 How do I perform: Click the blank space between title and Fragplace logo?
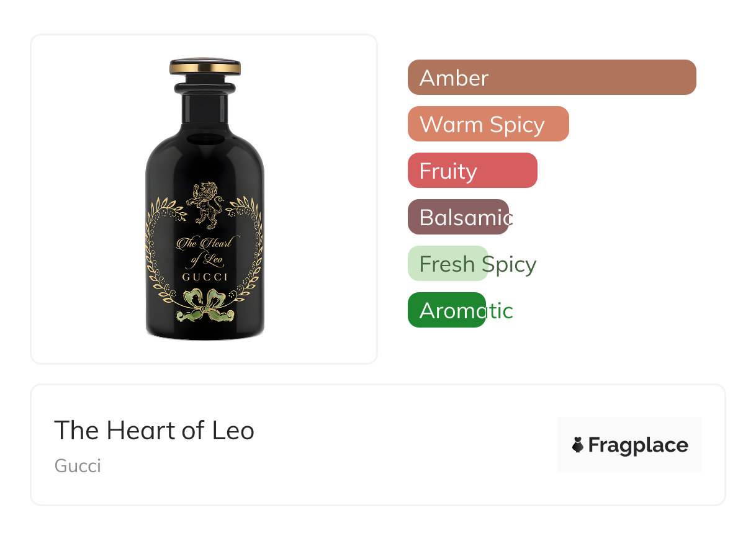point(403,445)
